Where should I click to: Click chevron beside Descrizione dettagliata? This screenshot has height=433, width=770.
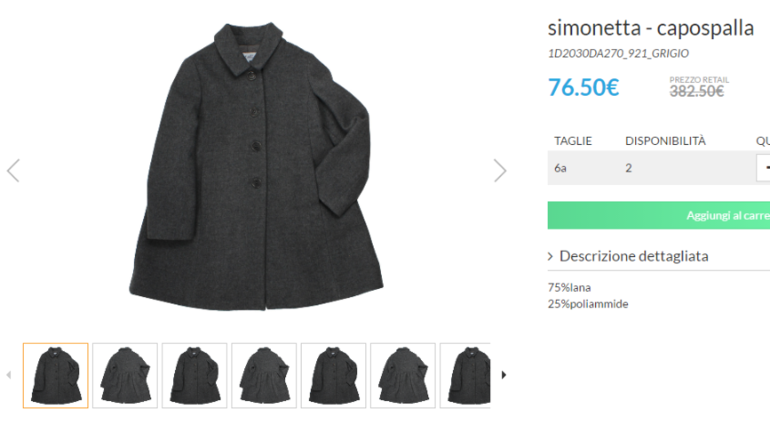pos(551,257)
